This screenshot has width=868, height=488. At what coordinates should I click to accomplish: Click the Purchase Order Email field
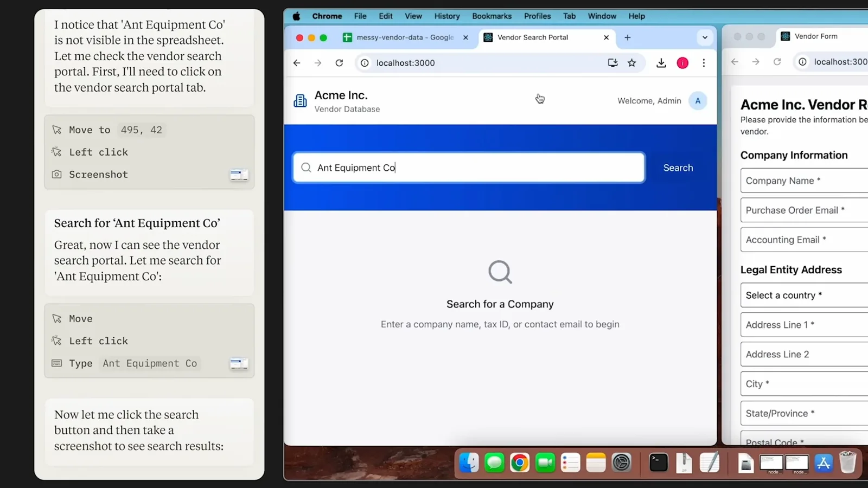pyautogui.click(x=804, y=210)
